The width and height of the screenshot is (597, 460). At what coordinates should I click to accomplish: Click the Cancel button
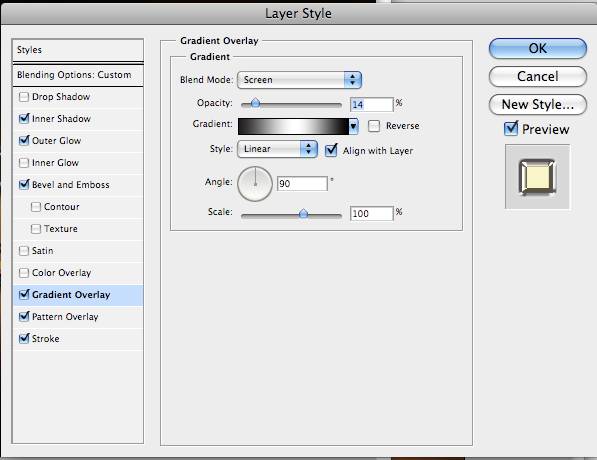(x=538, y=77)
